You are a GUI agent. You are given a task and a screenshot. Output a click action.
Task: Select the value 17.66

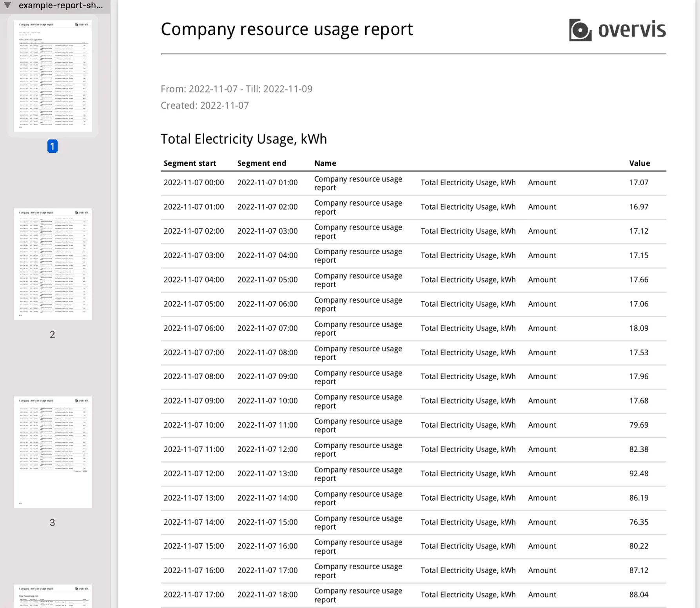click(639, 280)
